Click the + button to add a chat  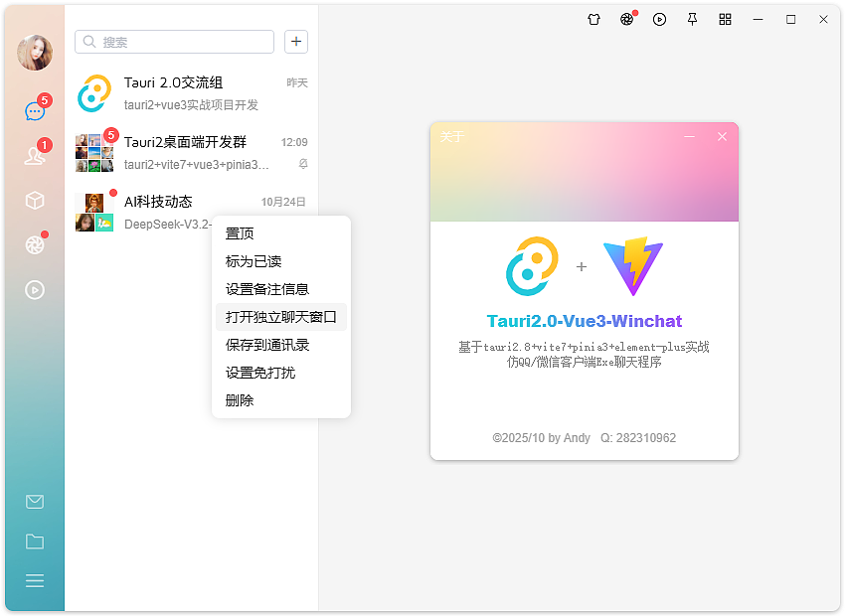295,42
